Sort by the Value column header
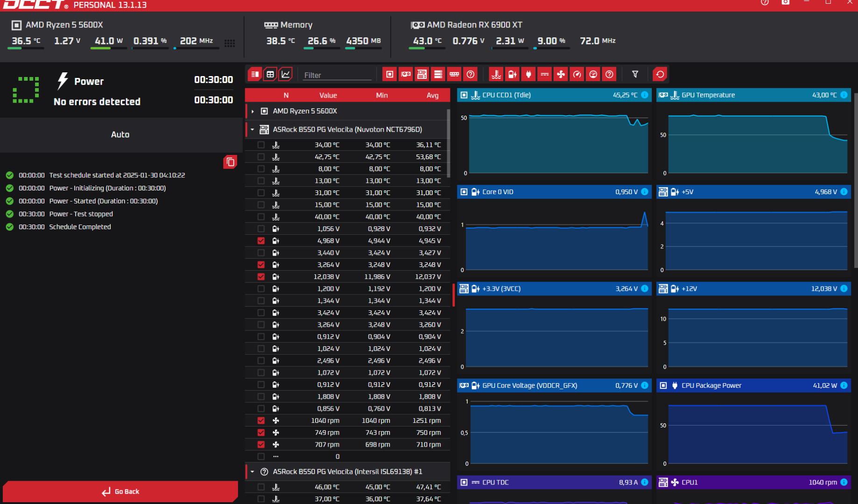Viewport: 858px width, 504px height. (x=328, y=95)
